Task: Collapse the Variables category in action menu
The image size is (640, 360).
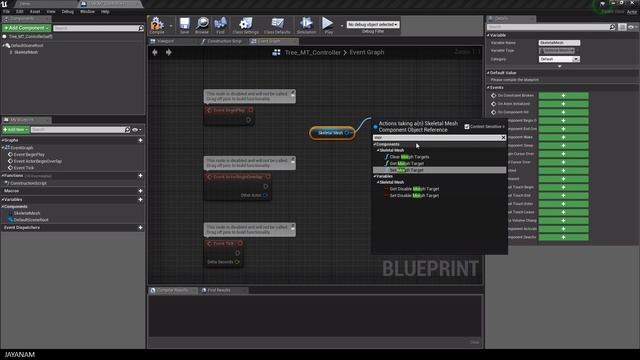Action: click(x=374, y=176)
